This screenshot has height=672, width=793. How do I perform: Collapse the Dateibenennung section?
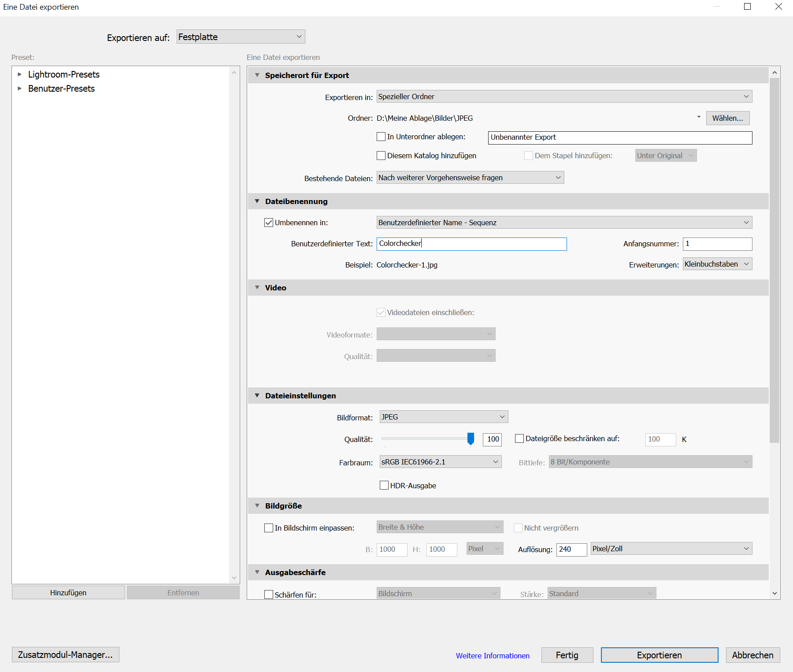click(x=257, y=201)
